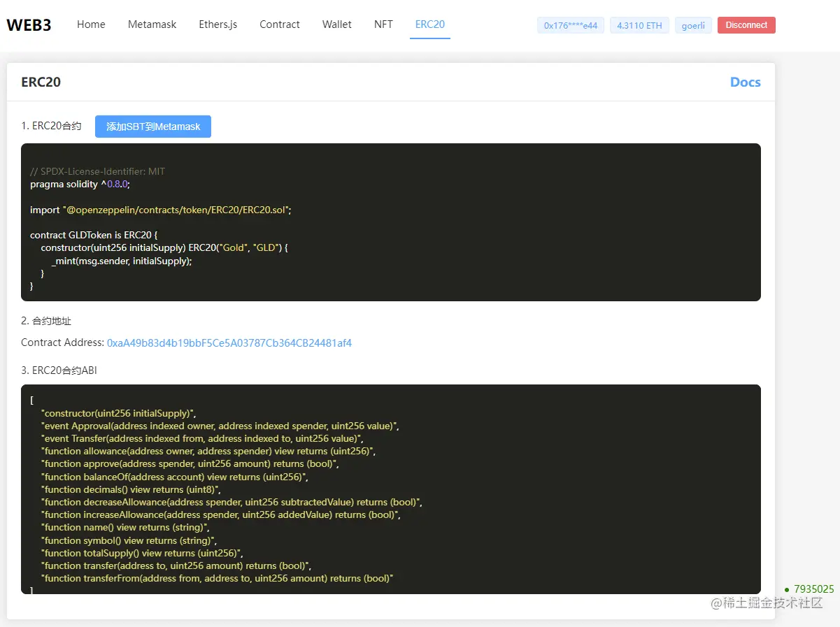Viewport: 840px width, 627px height.
Task: Click the 'pragma solidity ^0.8.0;' line
Action: 80,185
